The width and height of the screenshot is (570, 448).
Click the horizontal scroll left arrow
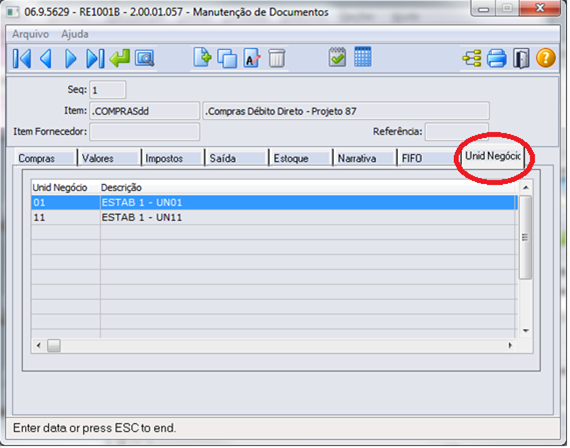pos(39,345)
